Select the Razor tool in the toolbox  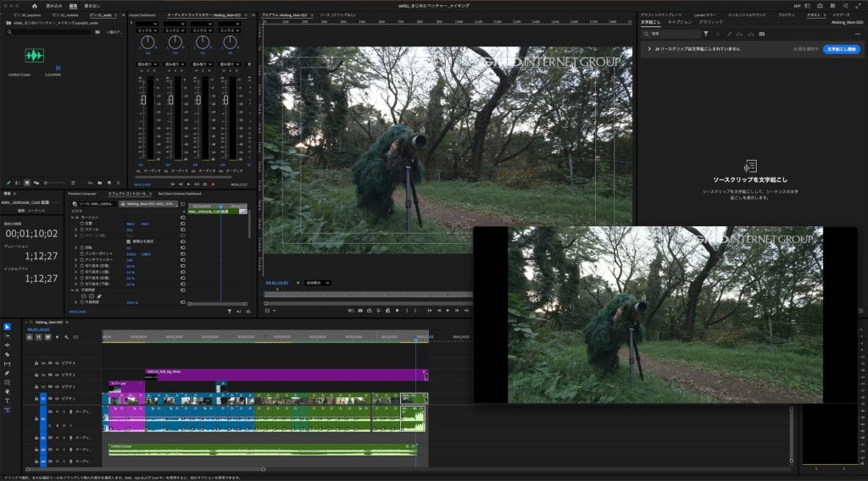click(7, 355)
